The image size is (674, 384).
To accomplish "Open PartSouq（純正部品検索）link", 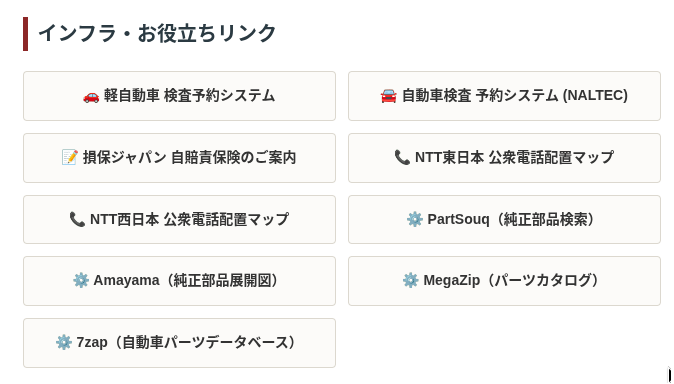I will pos(504,219).
